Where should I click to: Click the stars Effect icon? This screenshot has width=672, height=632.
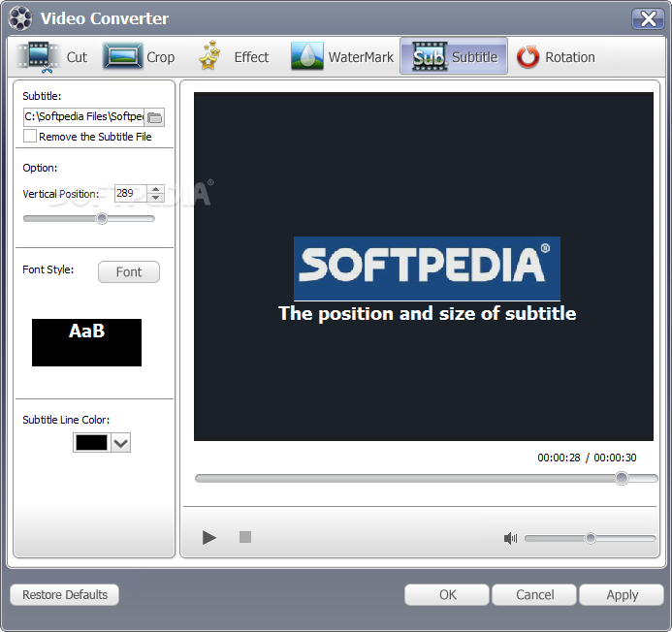click(209, 56)
